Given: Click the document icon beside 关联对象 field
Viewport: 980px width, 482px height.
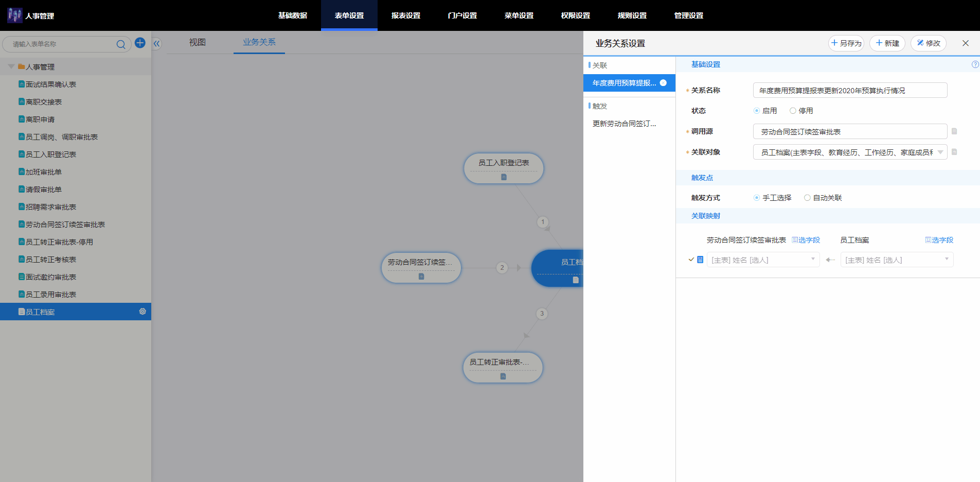Looking at the screenshot, I should [x=954, y=152].
